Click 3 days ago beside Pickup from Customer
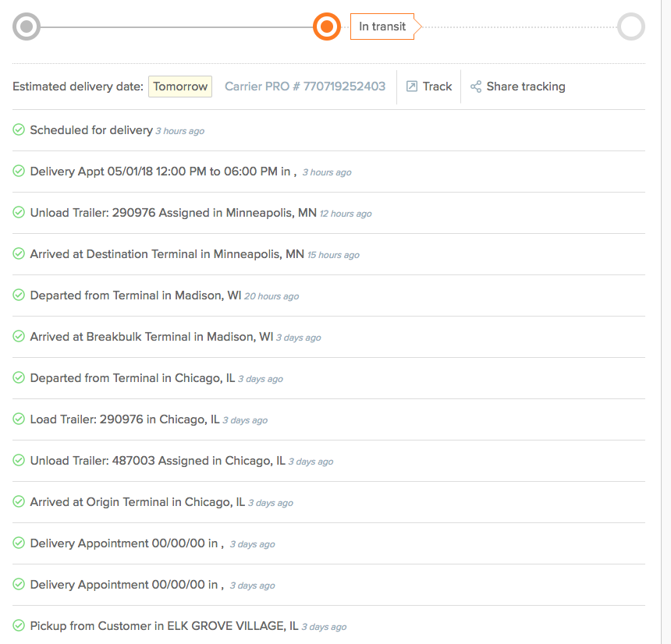Image resolution: width=671 pixels, height=644 pixels. tap(324, 627)
